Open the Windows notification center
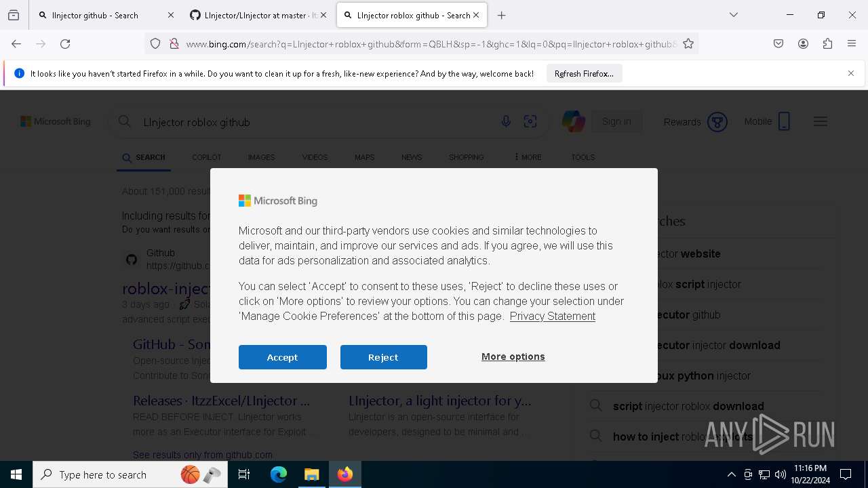 [x=846, y=474]
